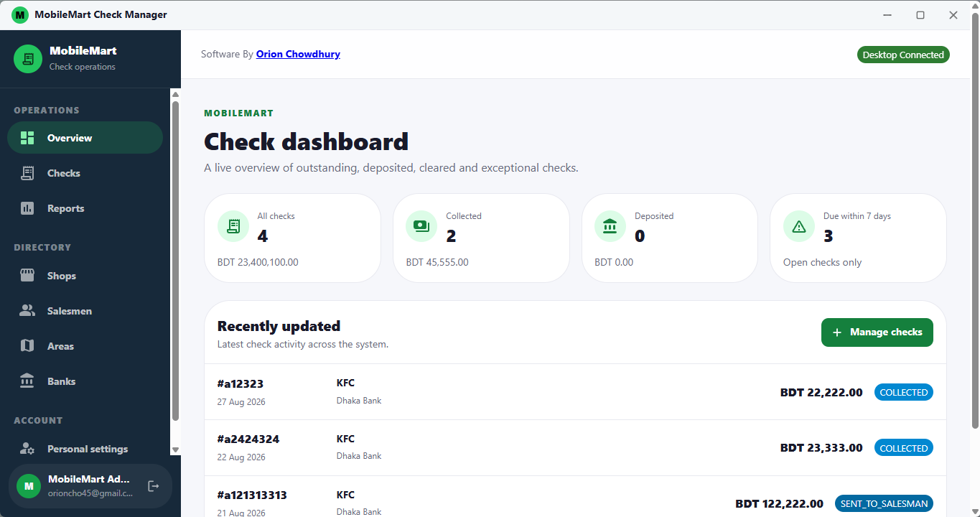The width and height of the screenshot is (980, 517).
Task: Click the logout icon beside user email
Action: [x=153, y=486]
